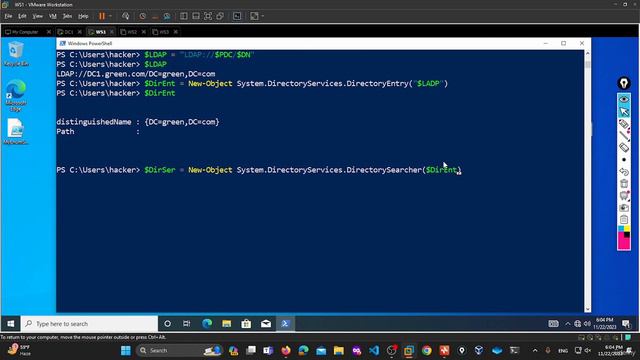Select the dot pen size tool

[x=624, y=160]
